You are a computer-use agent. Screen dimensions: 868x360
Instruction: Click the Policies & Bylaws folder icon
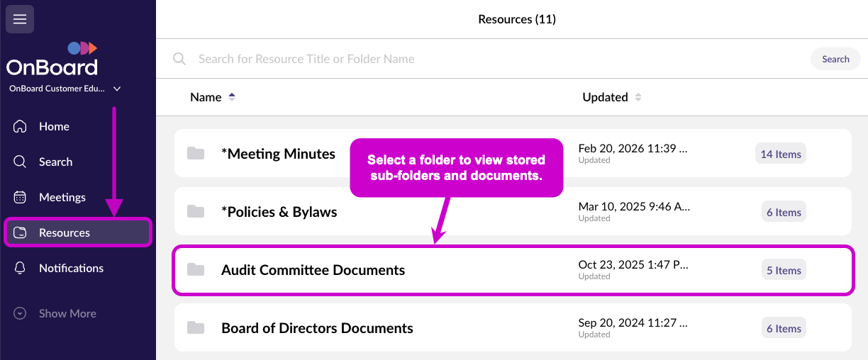tap(196, 212)
